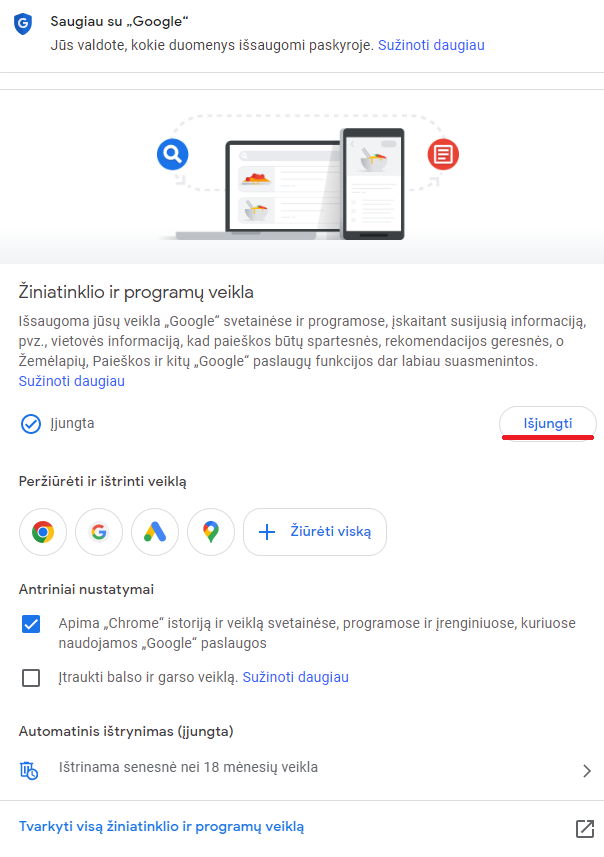Click the red document illustration icon
The width and height of the screenshot is (604, 857).
tap(443, 155)
